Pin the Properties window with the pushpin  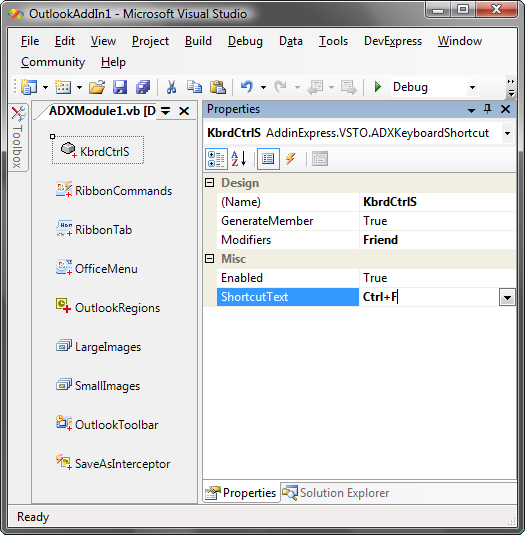(x=487, y=109)
